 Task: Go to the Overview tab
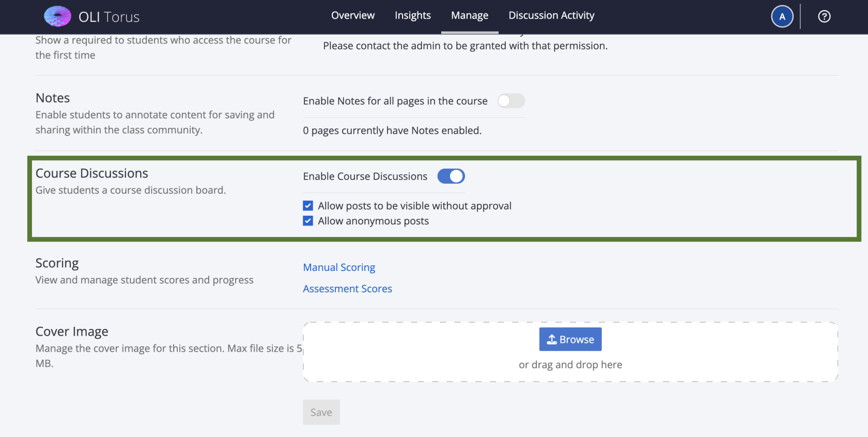pyautogui.click(x=353, y=16)
